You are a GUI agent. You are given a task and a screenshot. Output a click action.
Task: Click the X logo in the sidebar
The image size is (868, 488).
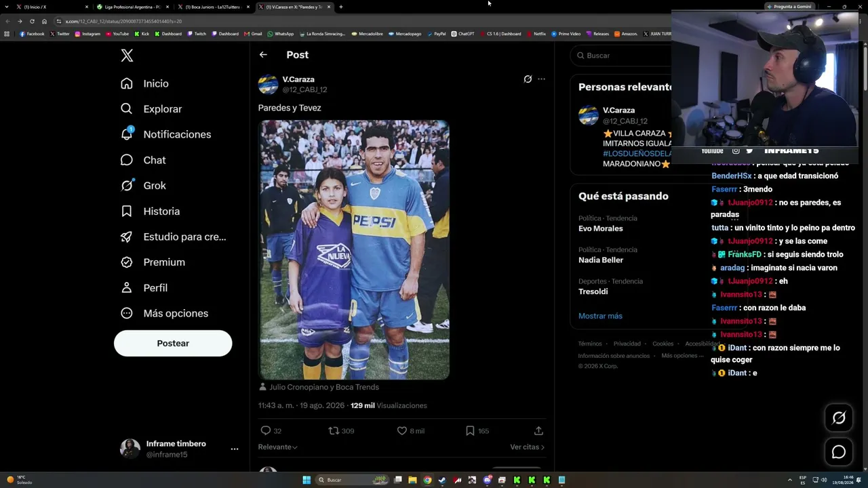click(127, 56)
